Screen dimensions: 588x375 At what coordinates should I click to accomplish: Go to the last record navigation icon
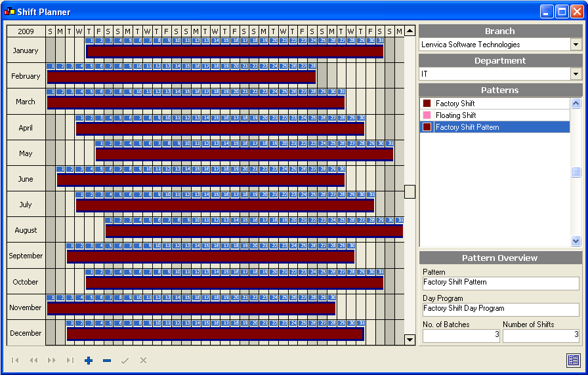(x=70, y=361)
